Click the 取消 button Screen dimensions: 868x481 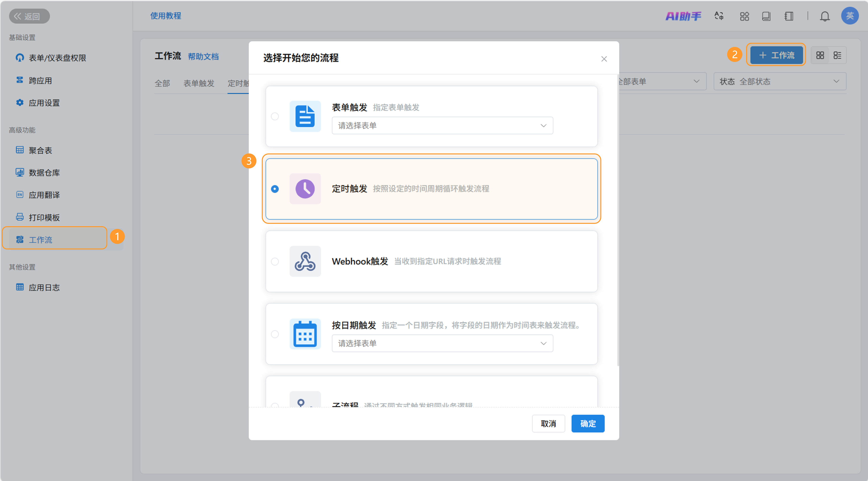tap(548, 424)
